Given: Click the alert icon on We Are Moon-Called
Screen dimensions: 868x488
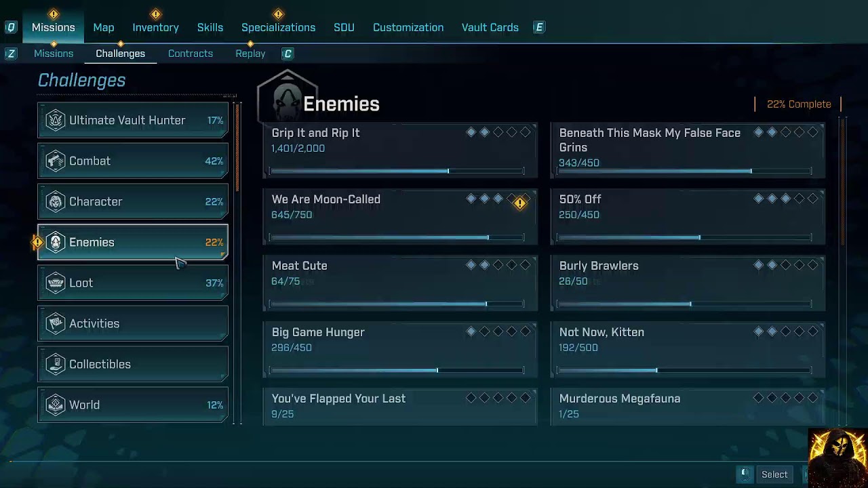Looking at the screenshot, I should point(520,203).
